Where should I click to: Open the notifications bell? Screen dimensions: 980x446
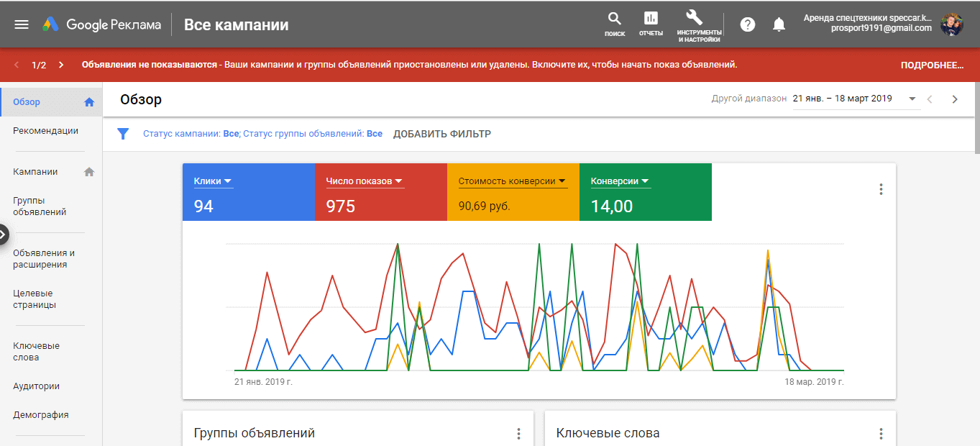coord(779,24)
